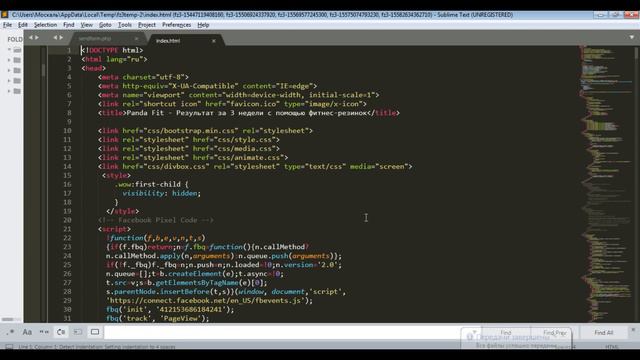Collapse the expanded top sidebar folder
Screen dimensions: 640x360
tap(9, 50)
